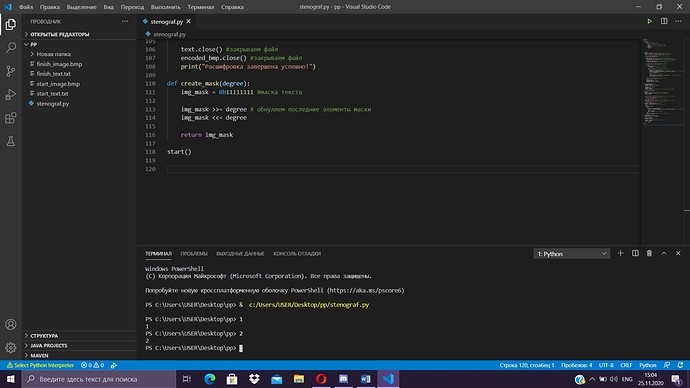Open the Правка menu
The width and height of the screenshot is (690, 388).
[x=50, y=7]
